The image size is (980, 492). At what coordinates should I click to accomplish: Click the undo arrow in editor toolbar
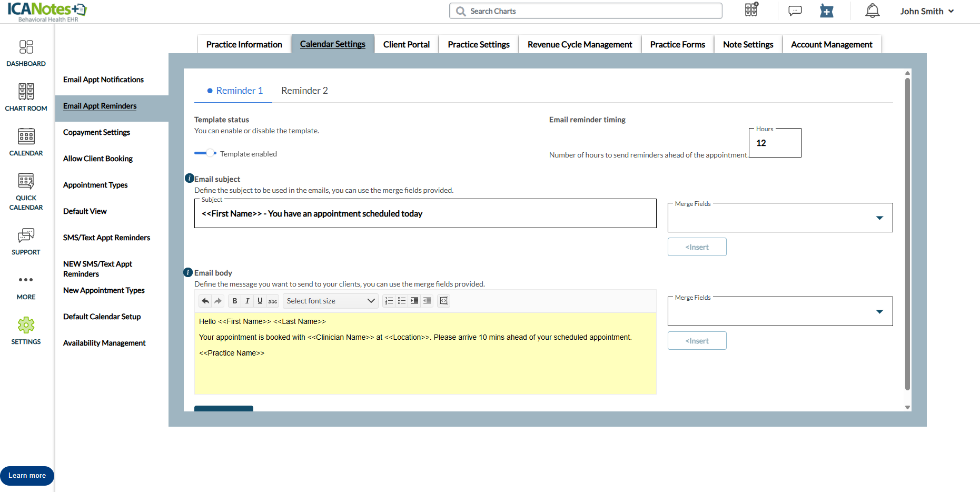pyautogui.click(x=205, y=301)
